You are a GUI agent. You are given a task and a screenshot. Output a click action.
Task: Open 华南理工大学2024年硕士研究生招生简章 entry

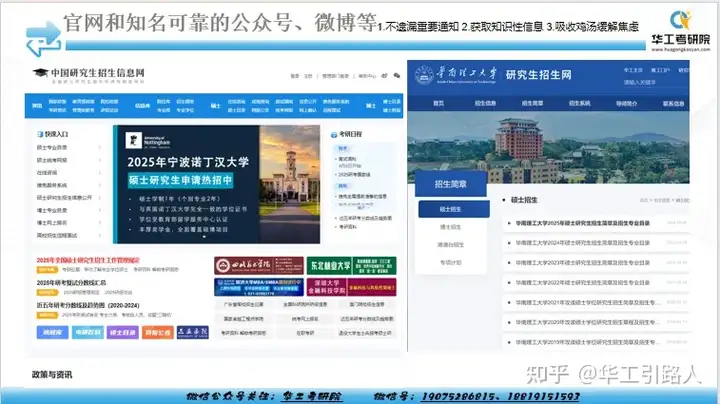coord(583,243)
